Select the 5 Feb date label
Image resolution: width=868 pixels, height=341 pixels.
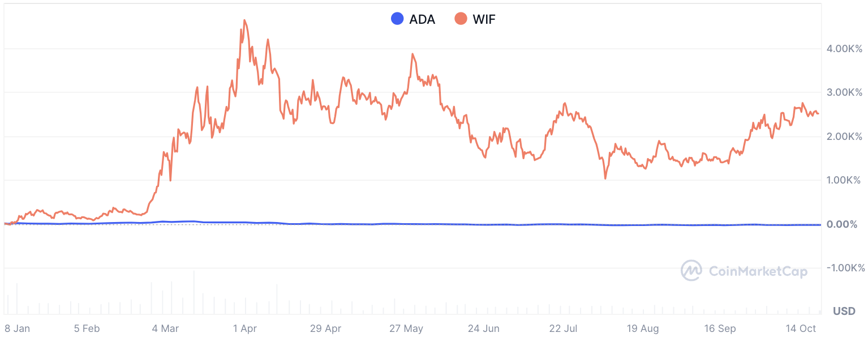[x=87, y=329]
